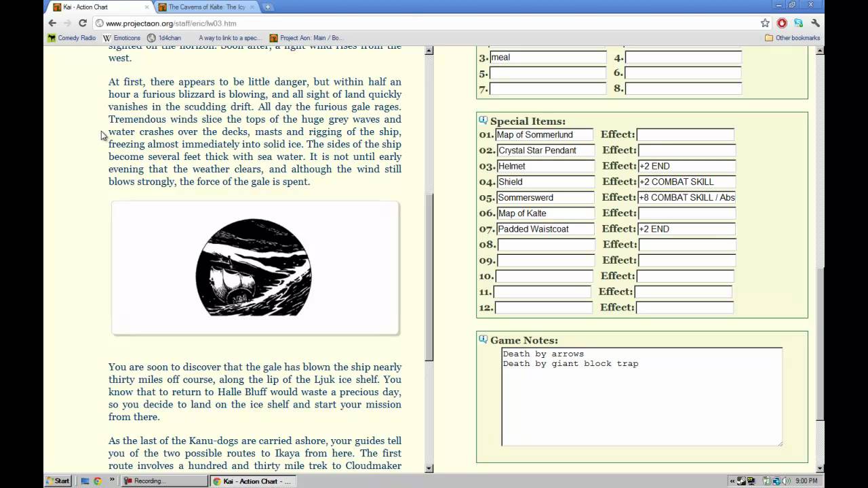The image size is (868, 488).
Task: Open the Other bookmarks folder
Action: click(792, 38)
